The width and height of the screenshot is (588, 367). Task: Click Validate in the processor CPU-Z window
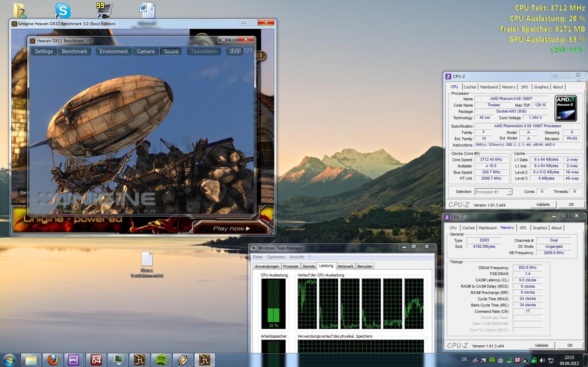(543, 205)
